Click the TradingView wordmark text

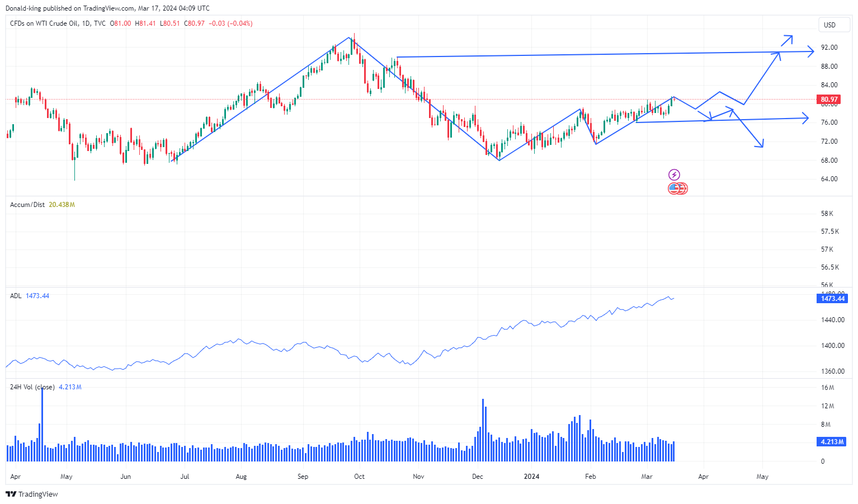pos(38,494)
